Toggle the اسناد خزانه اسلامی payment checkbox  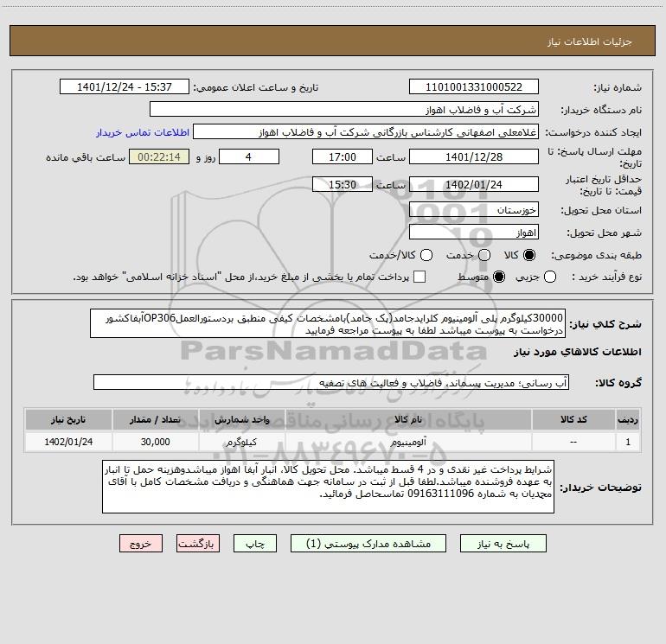coord(419,277)
